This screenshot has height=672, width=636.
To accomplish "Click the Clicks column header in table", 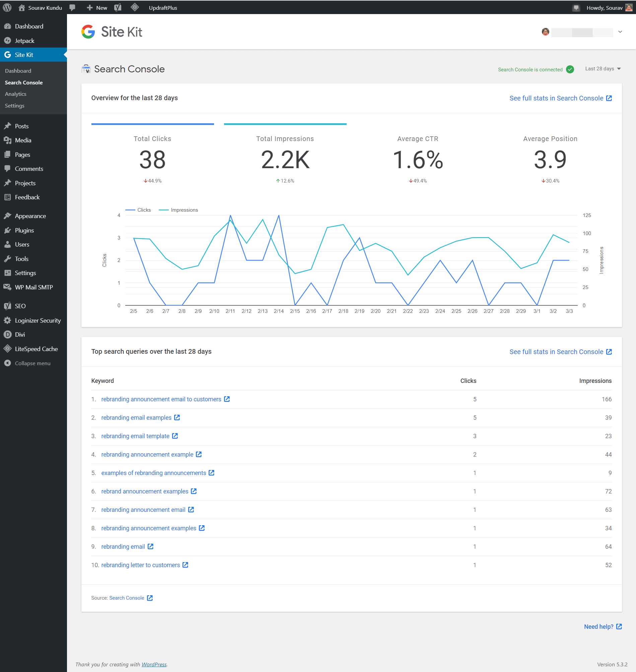I will [x=468, y=381].
